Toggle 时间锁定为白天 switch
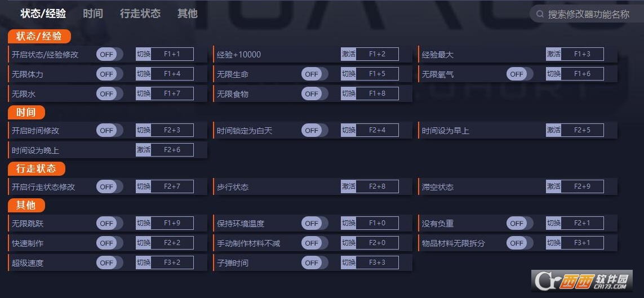Viewport: 644px width, 298px height. click(314, 131)
